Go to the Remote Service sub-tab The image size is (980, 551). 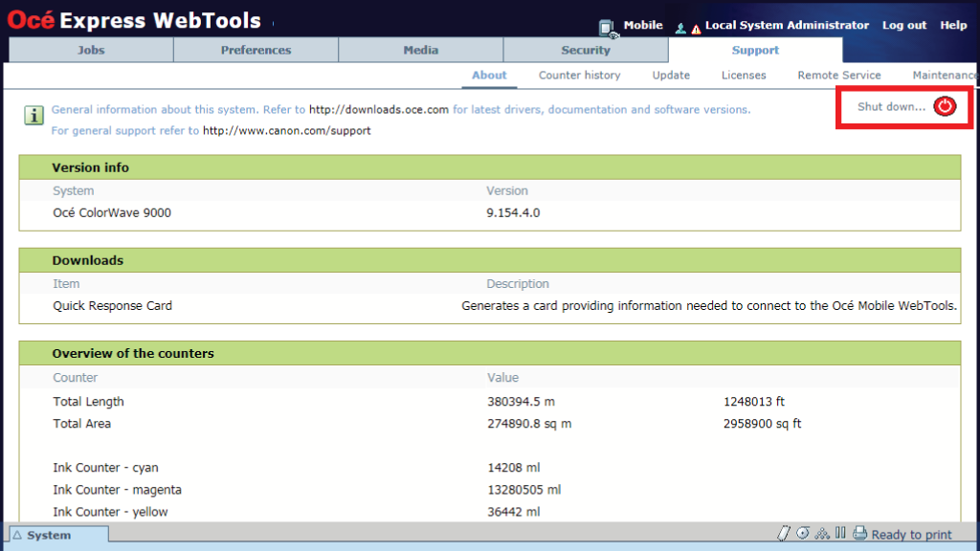tap(838, 75)
